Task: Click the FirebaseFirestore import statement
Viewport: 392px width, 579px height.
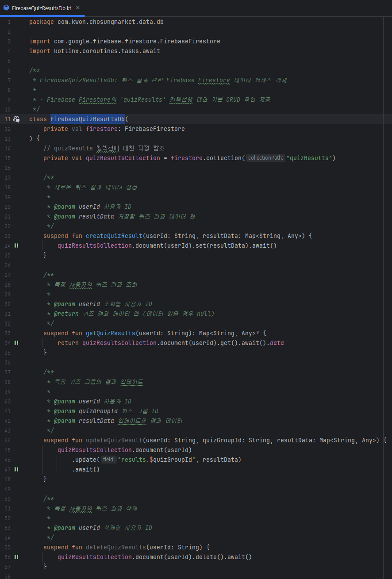Action: point(125,41)
